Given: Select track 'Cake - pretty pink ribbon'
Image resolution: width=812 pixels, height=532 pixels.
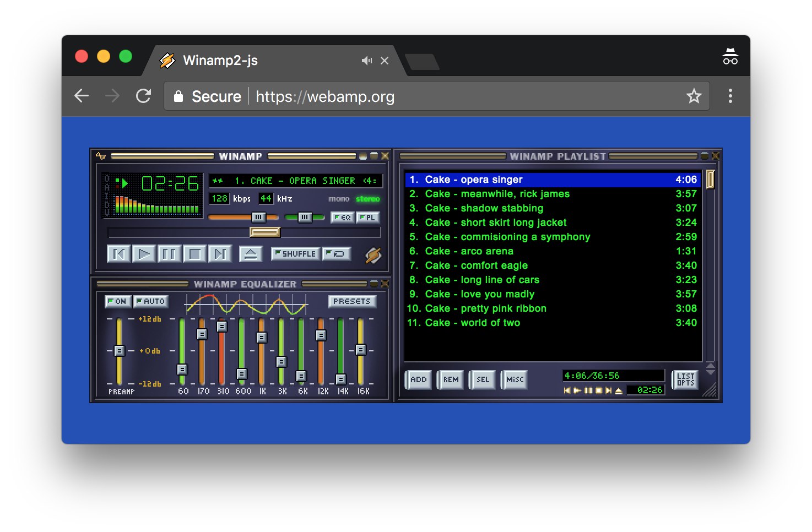Looking at the screenshot, I should pyautogui.click(x=553, y=308).
